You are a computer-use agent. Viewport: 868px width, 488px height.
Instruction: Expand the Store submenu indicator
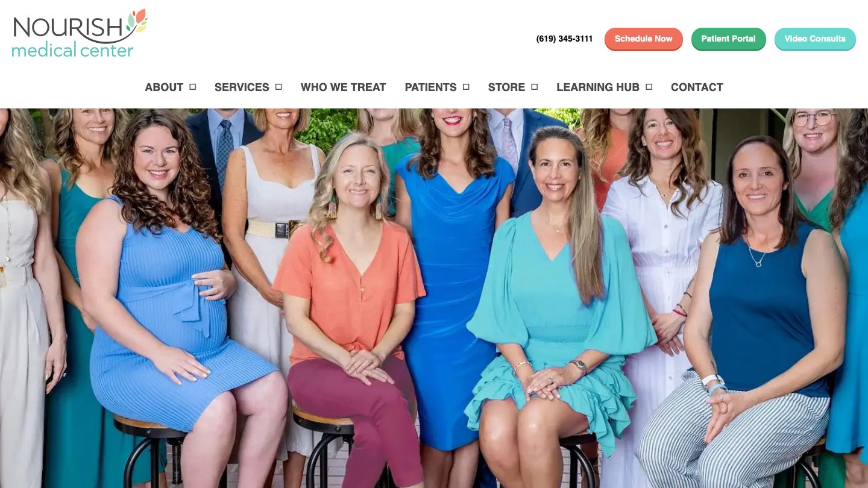click(534, 87)
